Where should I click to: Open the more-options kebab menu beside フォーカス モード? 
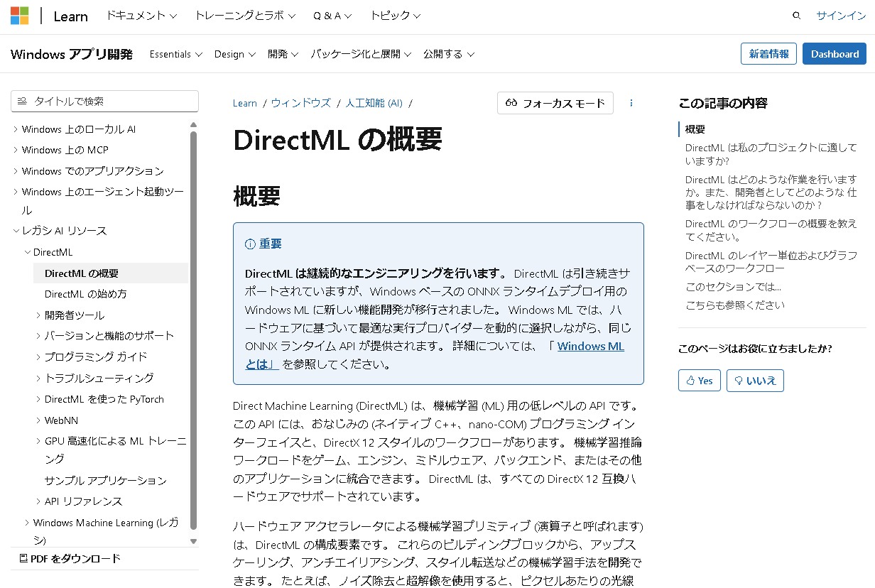pyautogui.click(x=631, y=103)
